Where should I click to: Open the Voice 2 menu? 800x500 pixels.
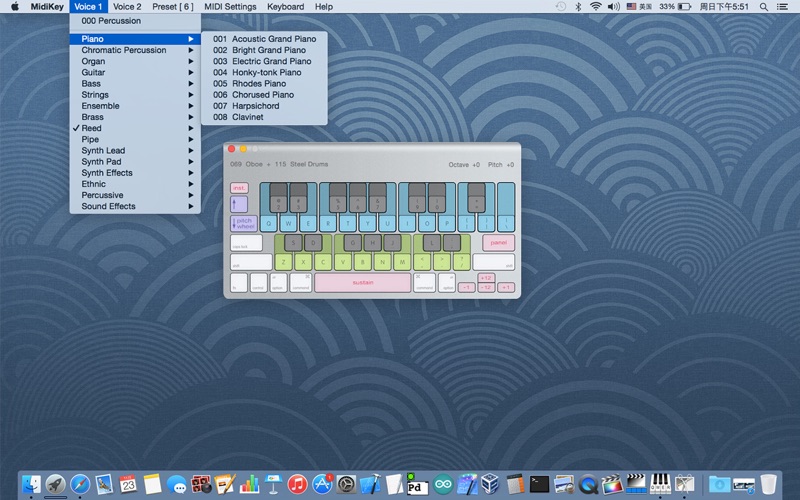127,7
